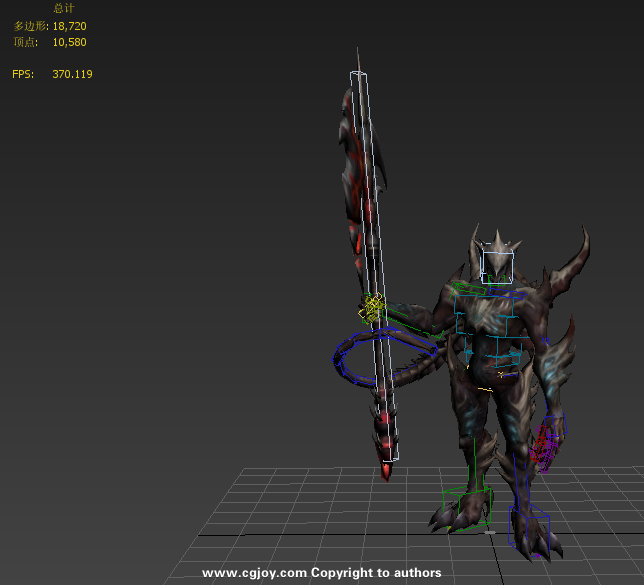
Task: Select the green left foot bone box
Action: (x=467, y=508)
